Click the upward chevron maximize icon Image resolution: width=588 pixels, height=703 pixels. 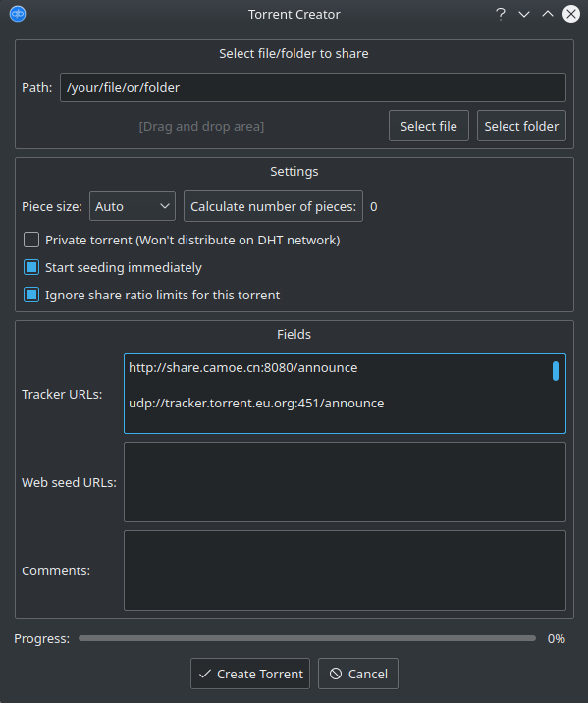coord(548,14)
